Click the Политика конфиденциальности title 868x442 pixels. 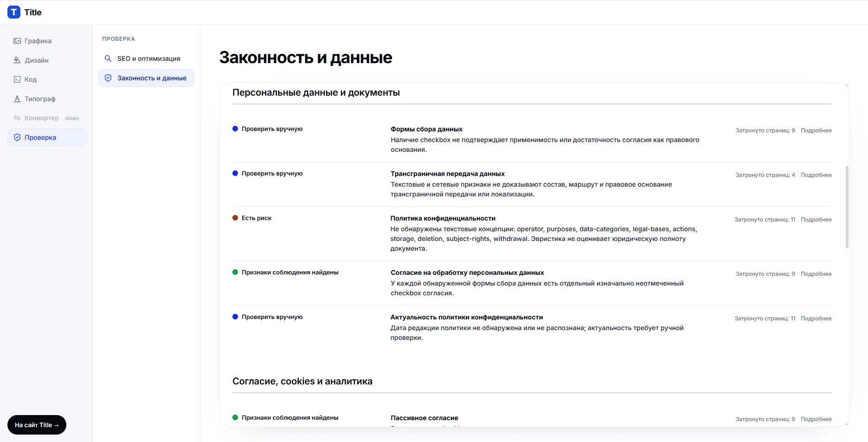coord(443,218)
